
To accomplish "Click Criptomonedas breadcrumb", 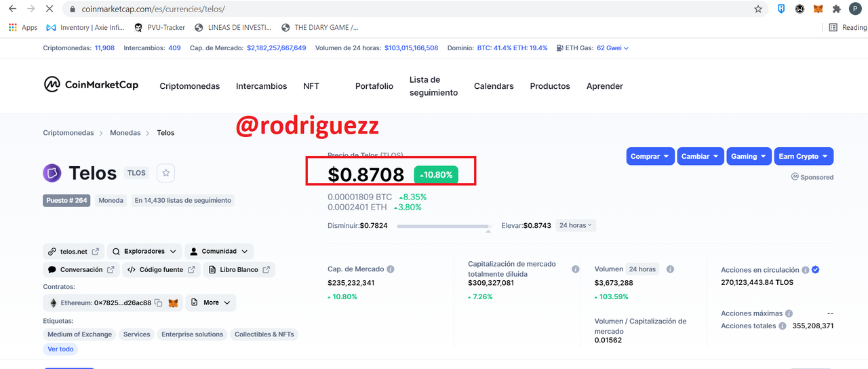I will 68,133.
